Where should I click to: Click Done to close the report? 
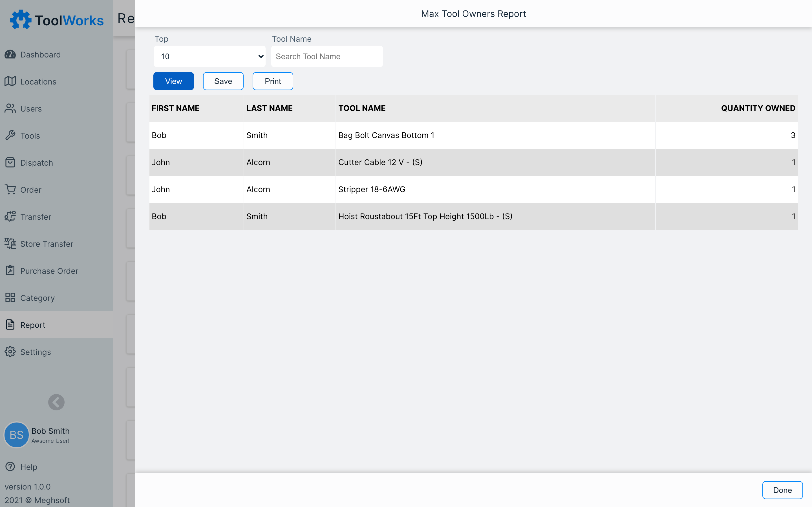pyautogui.click(x=782, y=490)
